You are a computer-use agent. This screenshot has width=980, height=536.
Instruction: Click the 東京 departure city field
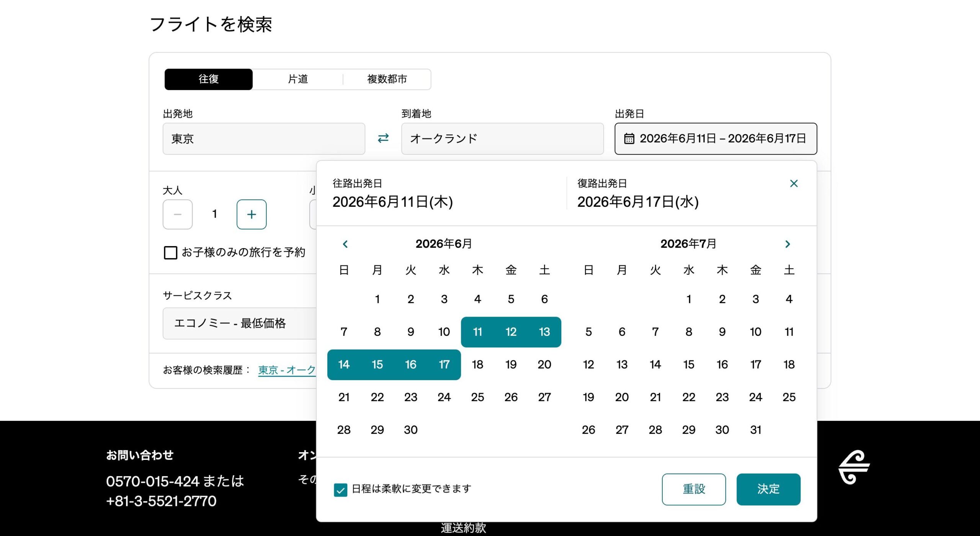point(264,139)
